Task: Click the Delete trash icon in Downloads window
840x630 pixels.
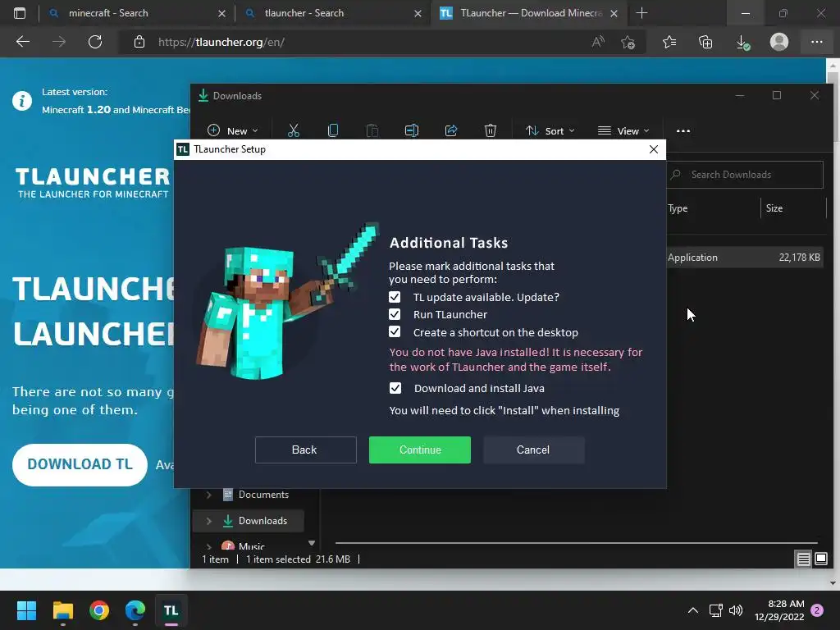Action: click(491, 130)
